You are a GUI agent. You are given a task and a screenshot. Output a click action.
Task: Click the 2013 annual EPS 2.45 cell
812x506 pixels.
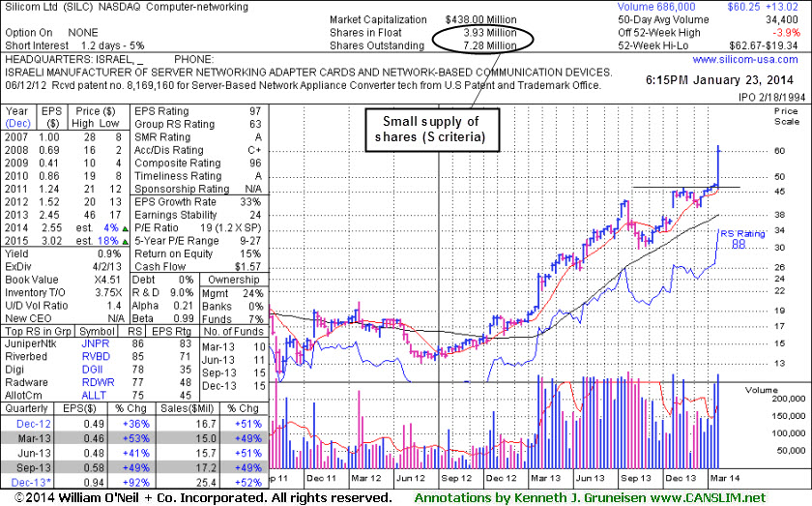[x=49, y=215]
